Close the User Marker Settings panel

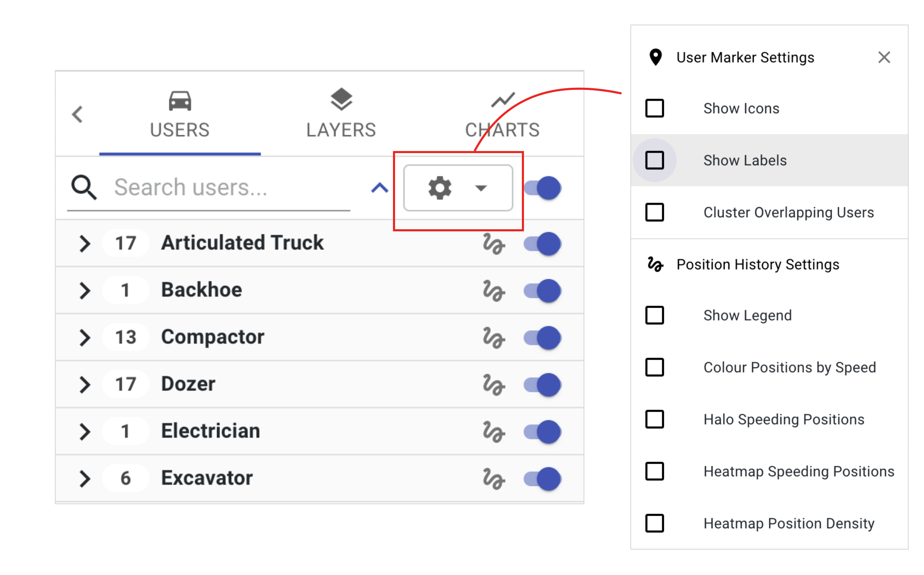pos(884,57)
